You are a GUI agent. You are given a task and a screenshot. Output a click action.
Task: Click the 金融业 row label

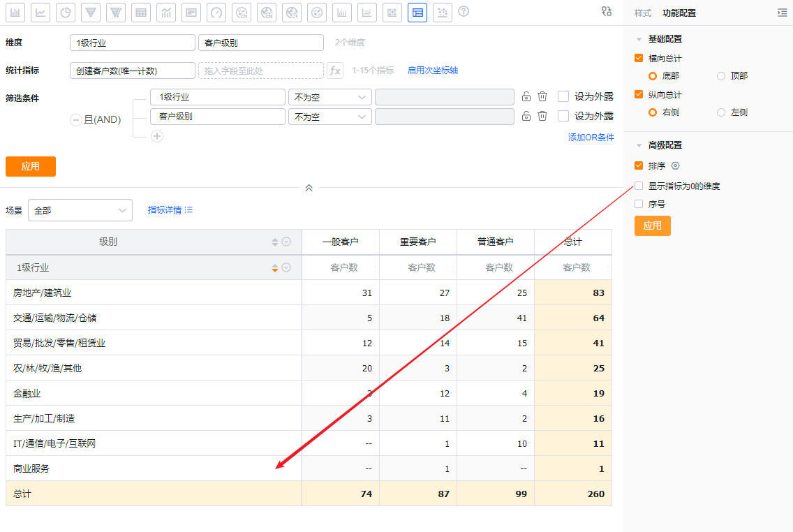pos(27,394)
